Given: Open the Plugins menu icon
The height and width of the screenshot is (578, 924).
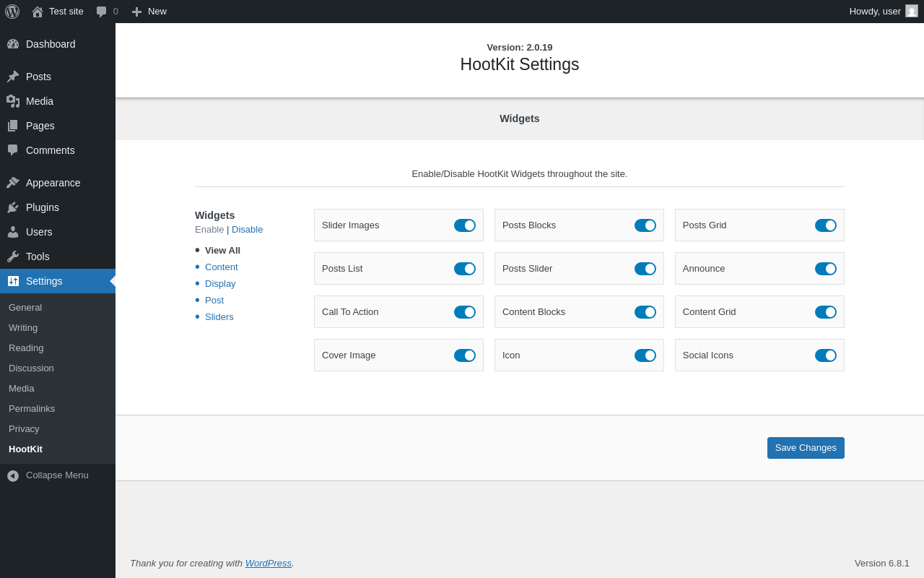Looking at the screenshot, I should 13,207.
